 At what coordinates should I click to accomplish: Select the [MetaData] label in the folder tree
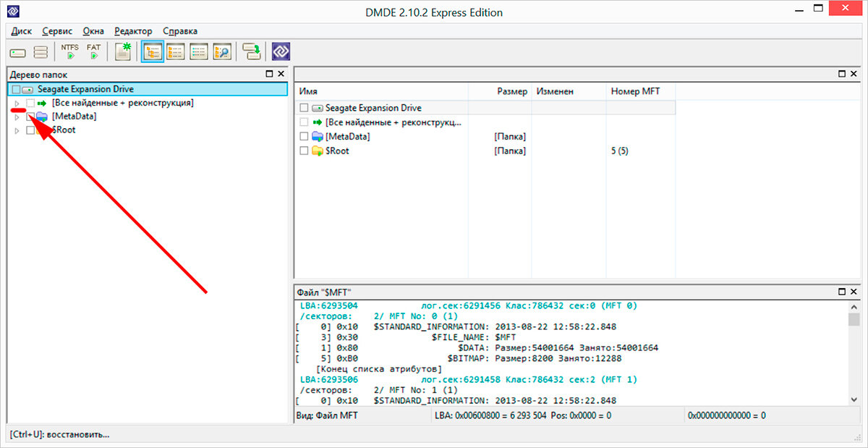pyautogui.click(x=74, y=117)
